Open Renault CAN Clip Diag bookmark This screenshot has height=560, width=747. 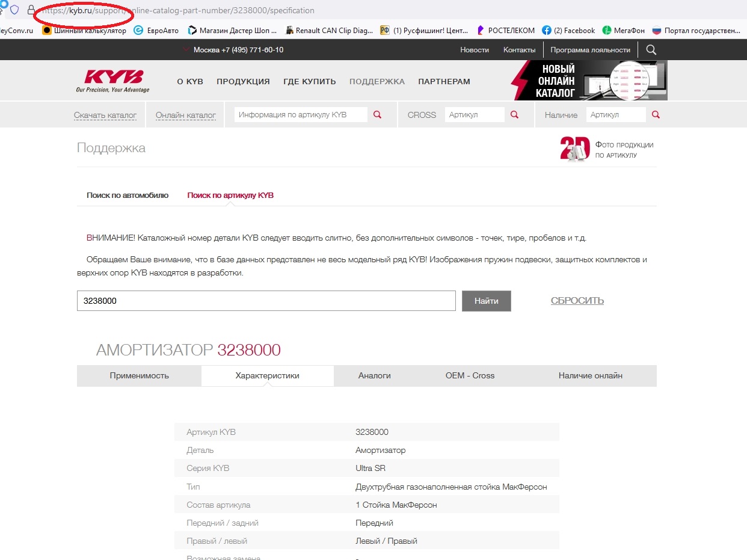329,30
